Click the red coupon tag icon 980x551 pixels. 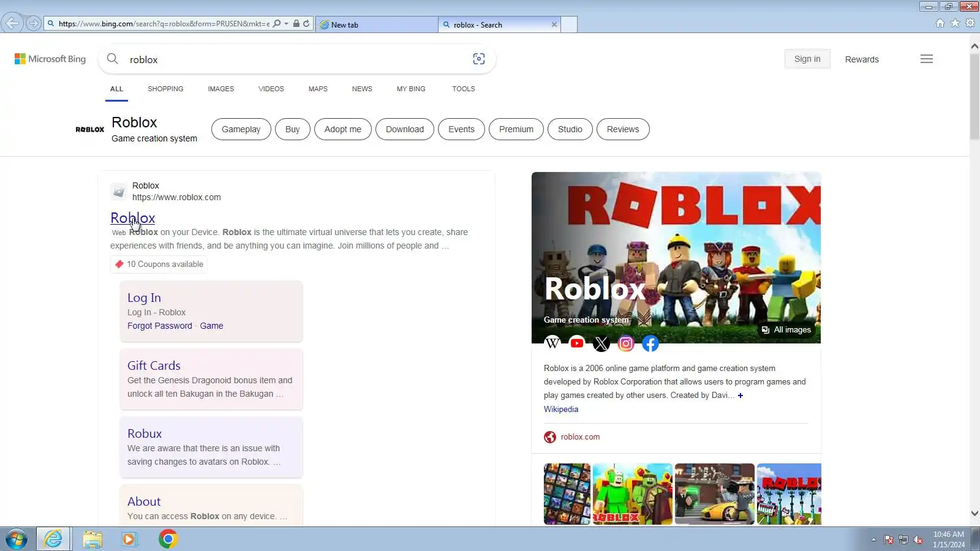click(x=119, y=264)
